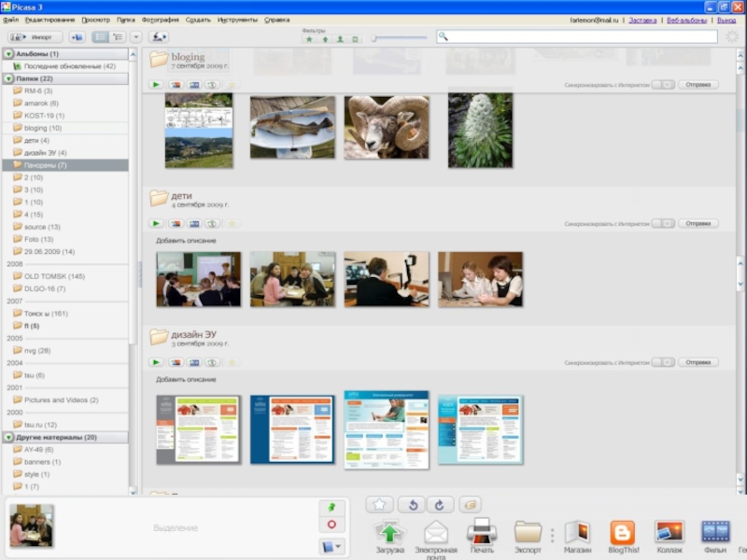Select the white flower thumbnail
Screen dimensions: 747x560
[x=480, y=130]
